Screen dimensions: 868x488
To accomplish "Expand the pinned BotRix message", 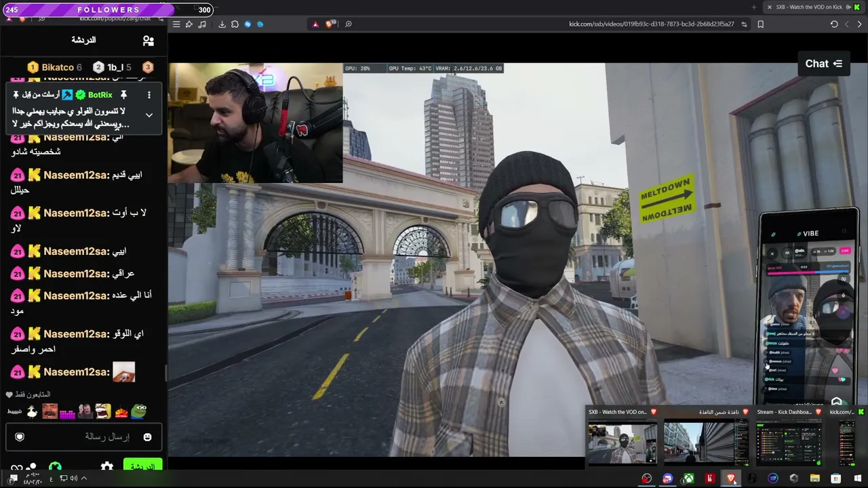I will tap(149, 115).
